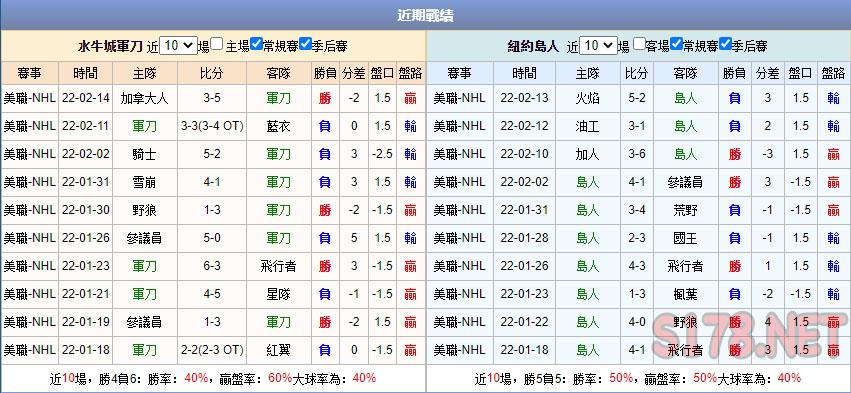Select the date 22-02-12

click(524, 126)
